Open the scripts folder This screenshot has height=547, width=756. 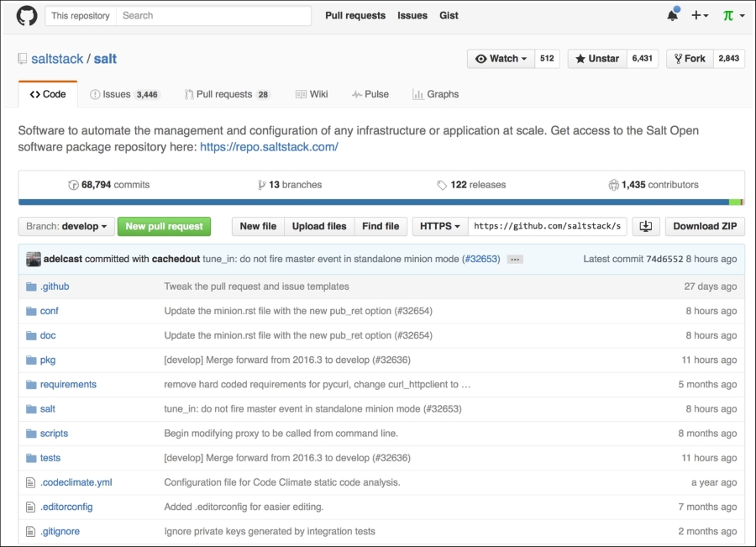click(54, 434)
